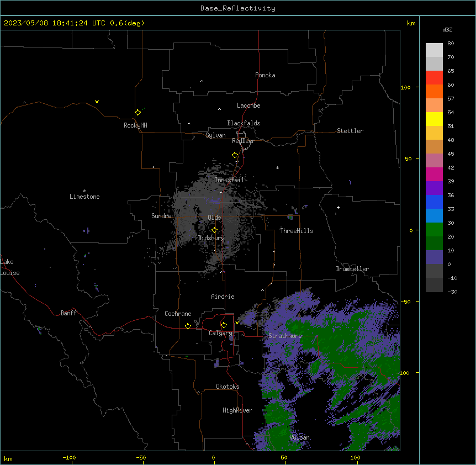Screen dimensions: 476x465
Task: Select the Blackfalds label
Action: pyautogui.click(x=244, y=123)
